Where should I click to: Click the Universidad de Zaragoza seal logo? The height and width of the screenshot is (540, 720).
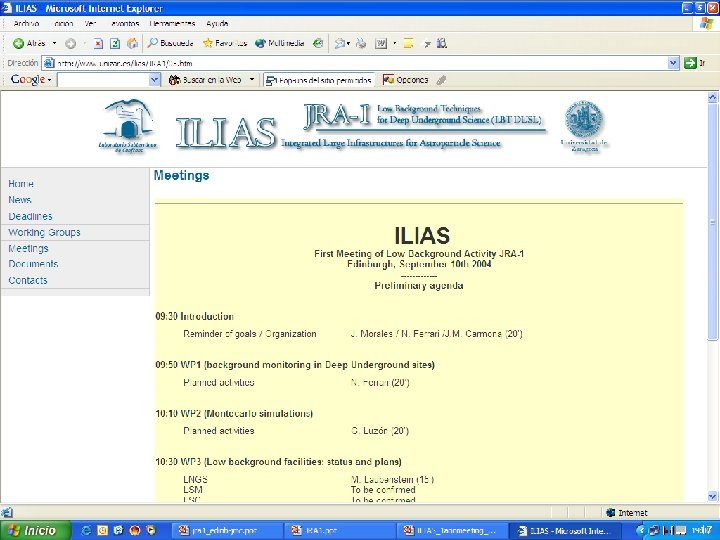coord(584,126)
